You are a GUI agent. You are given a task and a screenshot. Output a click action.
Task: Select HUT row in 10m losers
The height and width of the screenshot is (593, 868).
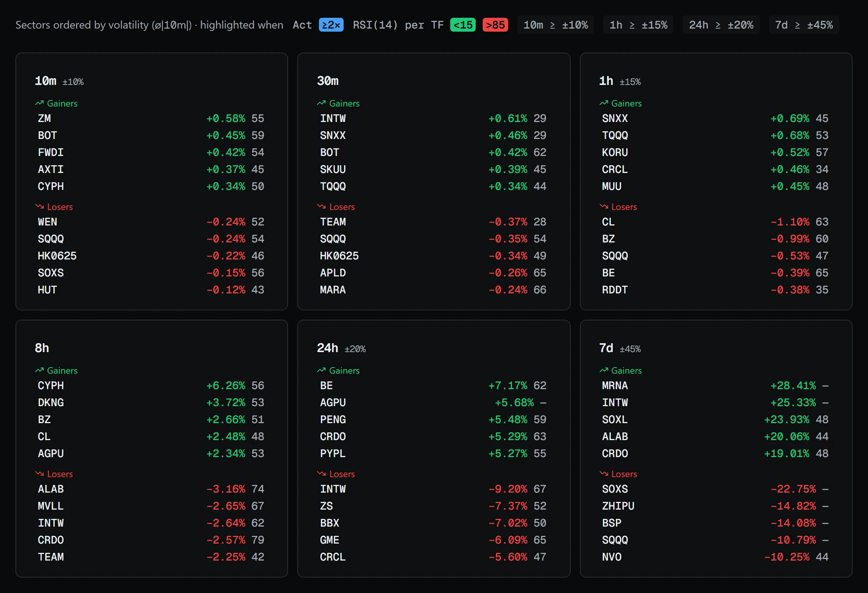pos(151,290)
